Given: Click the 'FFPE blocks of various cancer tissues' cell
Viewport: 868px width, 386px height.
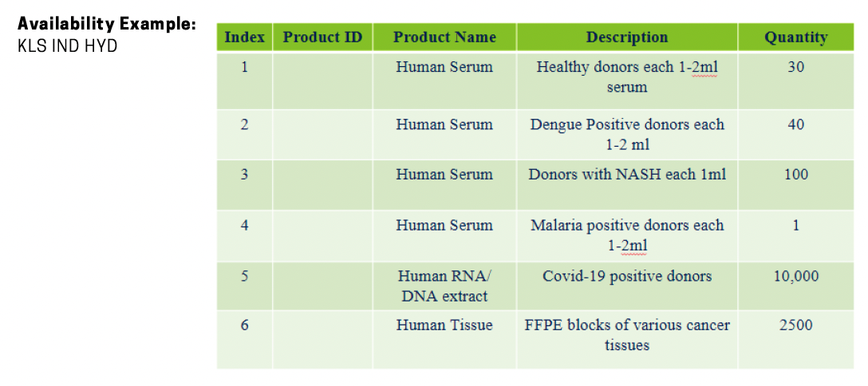Looking at the screenshot, I should click(627, 335).
